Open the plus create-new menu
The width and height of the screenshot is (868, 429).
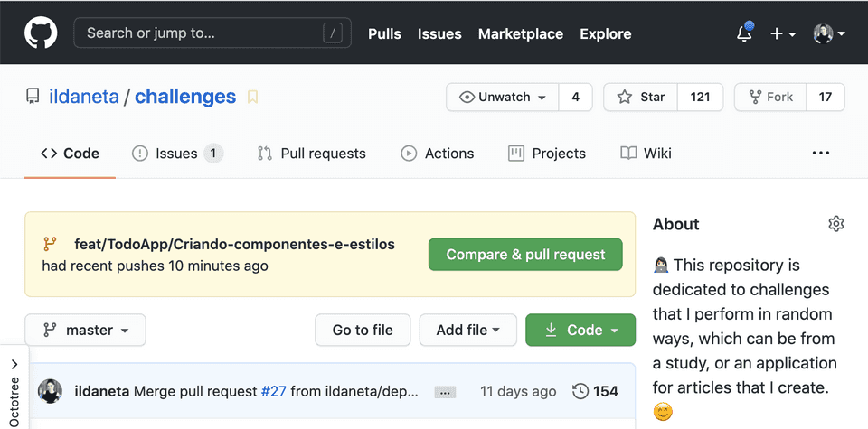[x=782, y=33]
